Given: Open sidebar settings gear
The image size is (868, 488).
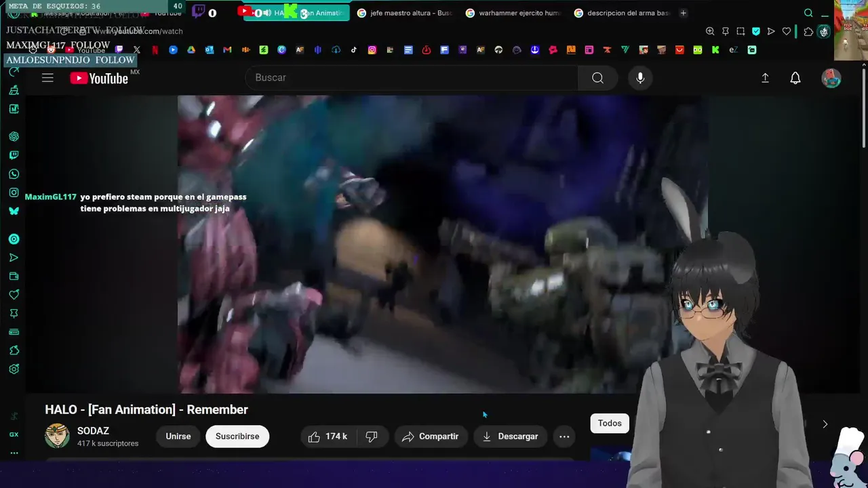Looking at the screenshot, I should pos(14,369).
